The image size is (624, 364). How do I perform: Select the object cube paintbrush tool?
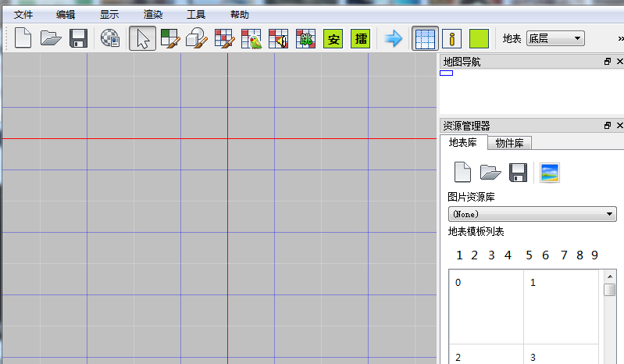pyautogui.click(x=197, y=38)
